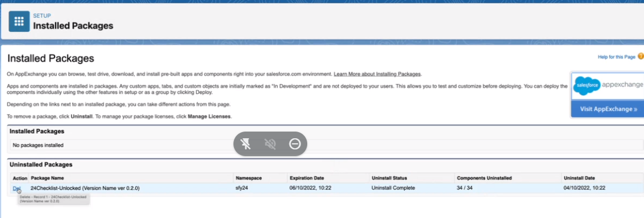Click the Action column header
This screenshot has width=644, height=218.
coord(20,178)
